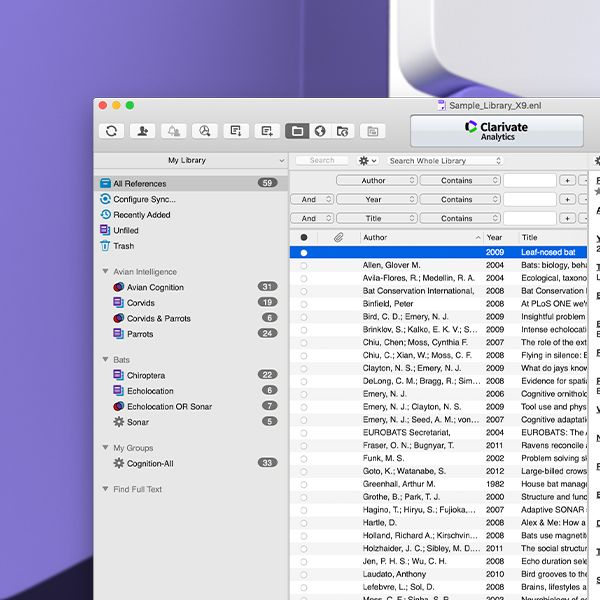Open the Title search field dropdown

(377, 218)
